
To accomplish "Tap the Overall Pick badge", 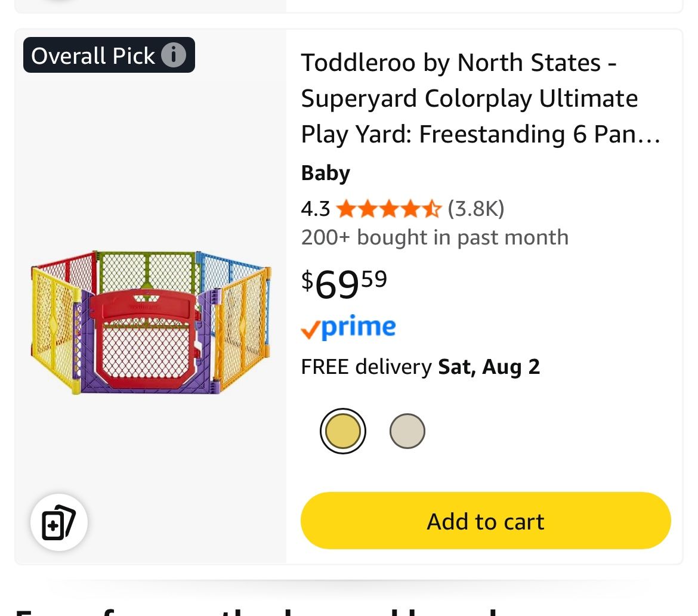I will click(92, 55).
